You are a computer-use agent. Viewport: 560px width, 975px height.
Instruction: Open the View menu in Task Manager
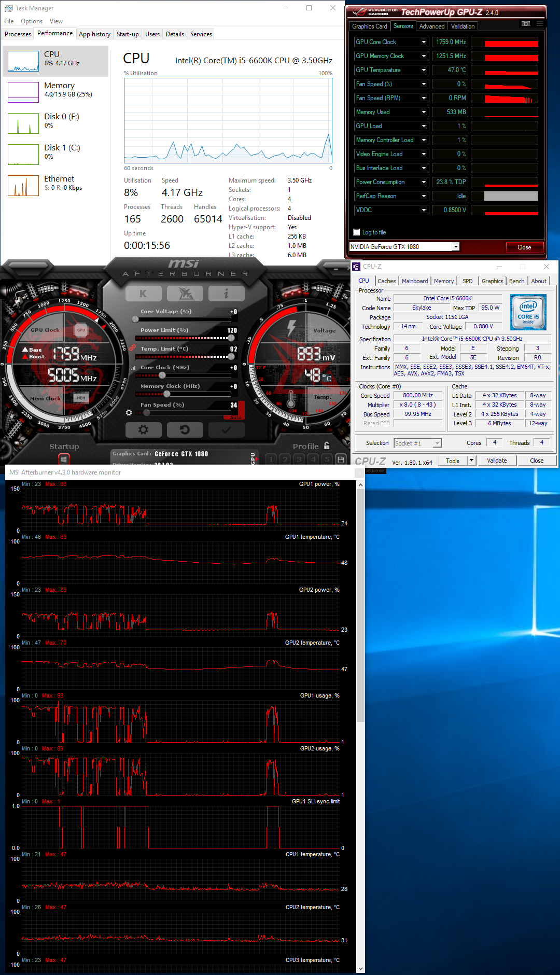(x=56, y=21)
